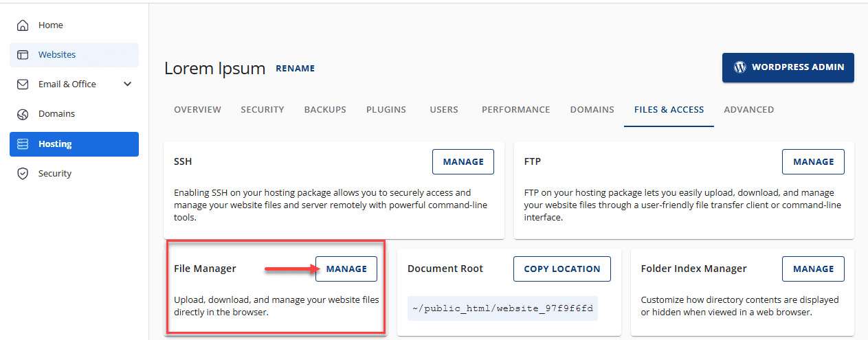868x340 pixels.
Task: Open the Performance tab
Action: pyautogui.click(x=515, y=110)
